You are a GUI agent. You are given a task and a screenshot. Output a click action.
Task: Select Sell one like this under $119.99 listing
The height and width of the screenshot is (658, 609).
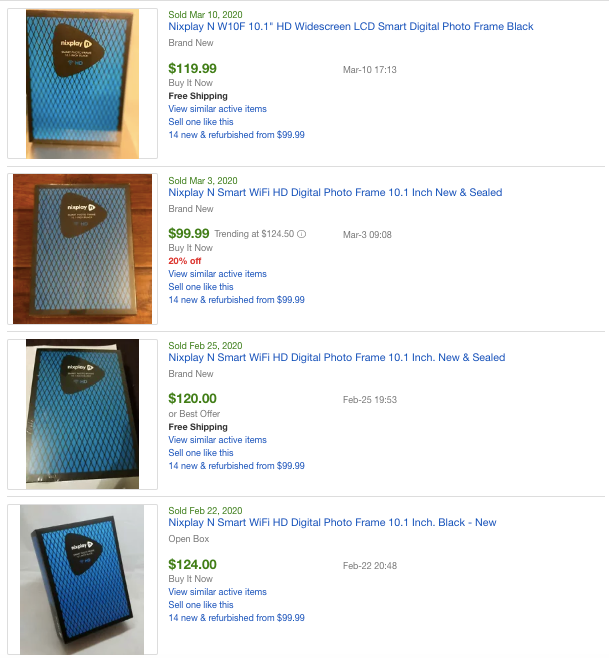(201, 122)
